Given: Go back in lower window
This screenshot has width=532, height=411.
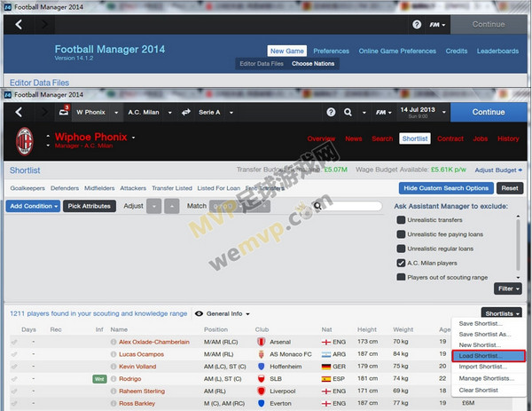Looking at the screenshot, I should tap(19, 112).
